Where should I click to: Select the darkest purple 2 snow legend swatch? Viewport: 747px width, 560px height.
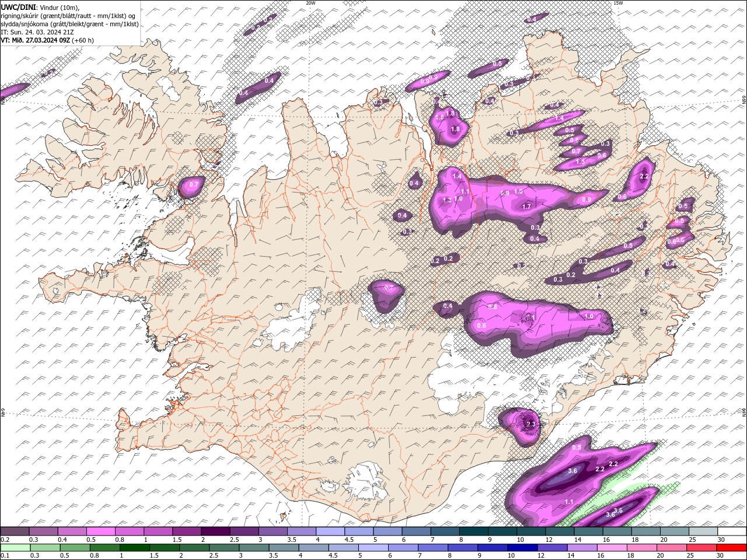(x=215, y=531)
